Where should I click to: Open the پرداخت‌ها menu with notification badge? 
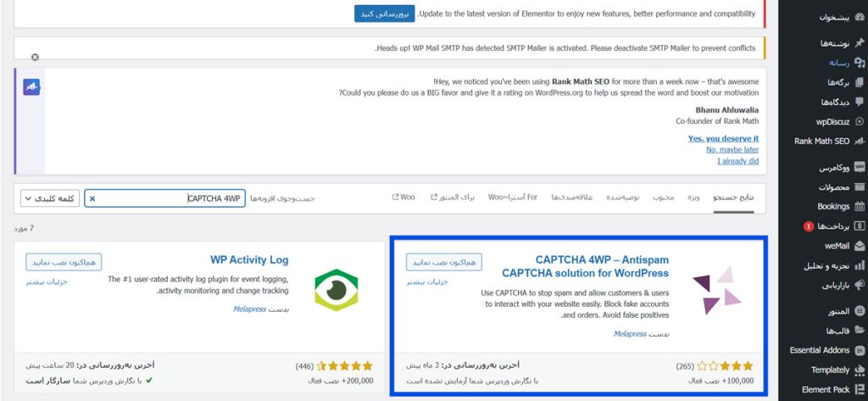click(x=826, y=226)
